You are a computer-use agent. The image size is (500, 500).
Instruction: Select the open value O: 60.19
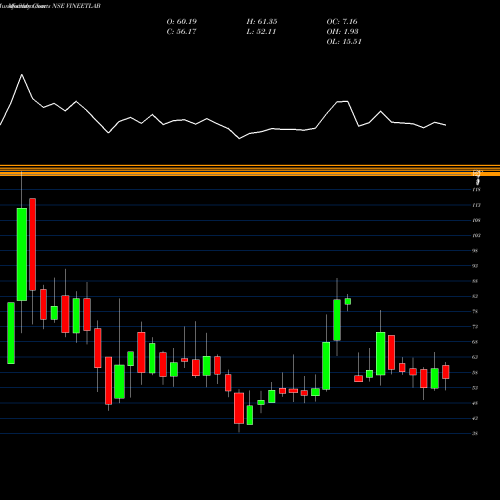coord(182,21)
